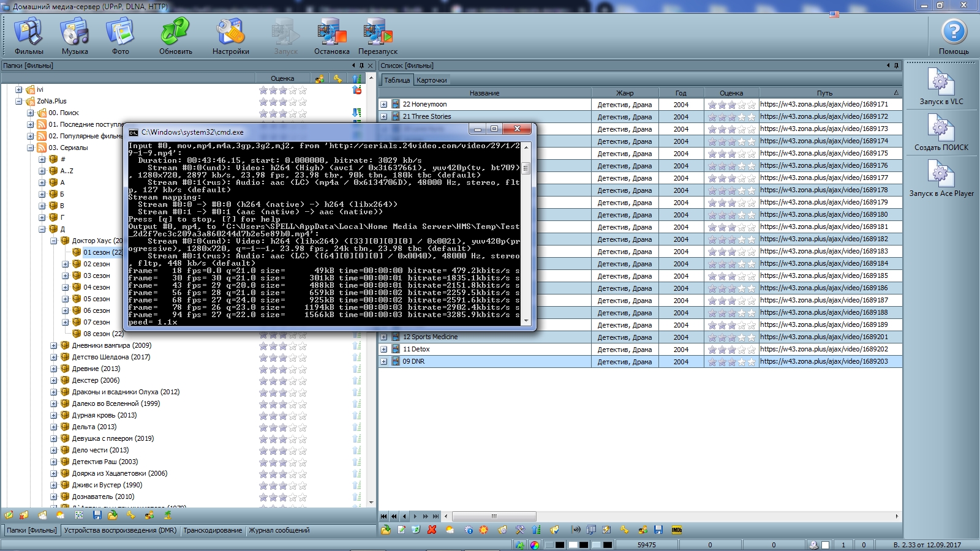Open Устройства воспроизведения (DMR) tab

pyautogui.click(x=120, y=530)
